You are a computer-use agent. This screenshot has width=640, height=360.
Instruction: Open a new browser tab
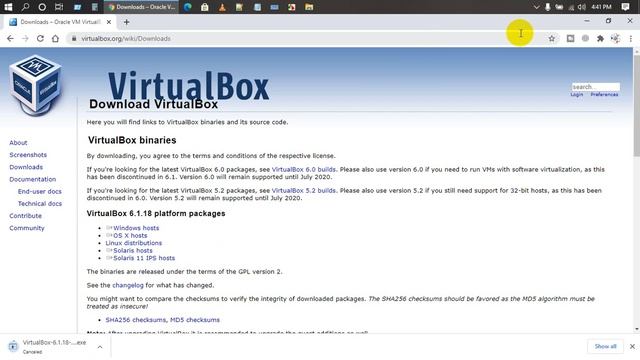click(127, 22)
